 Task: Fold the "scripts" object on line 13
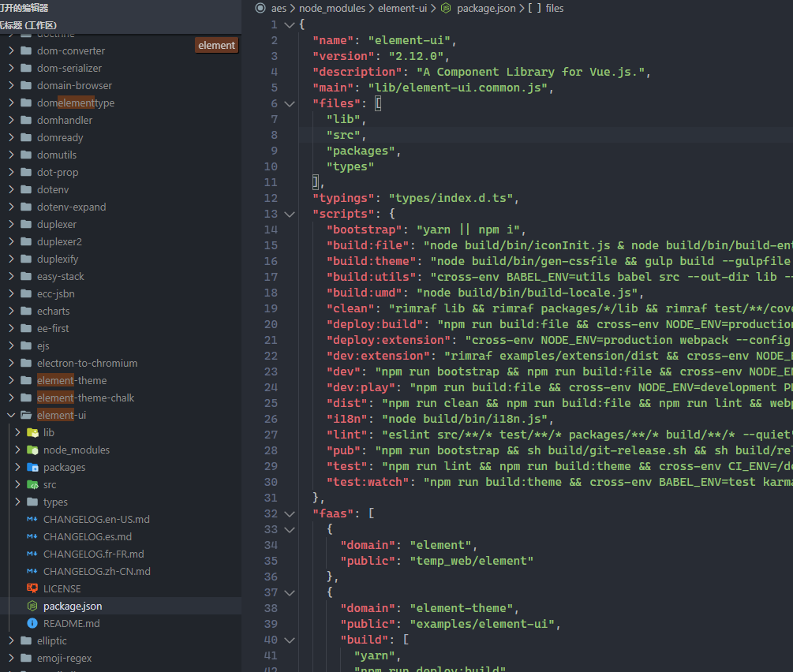pyautogui.click(x=290, y=214)
